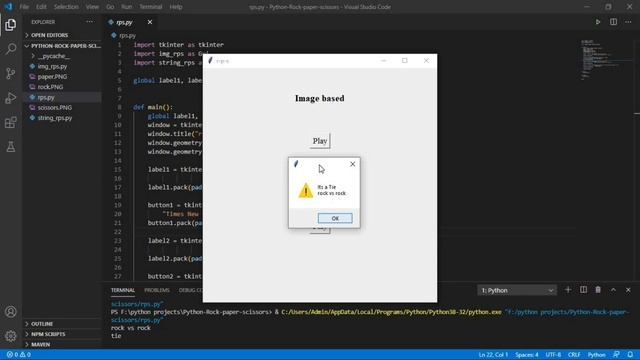Open notifications bell in status bar
The height and width of the screenshot is (360, 640).
[x=631, y=355]
